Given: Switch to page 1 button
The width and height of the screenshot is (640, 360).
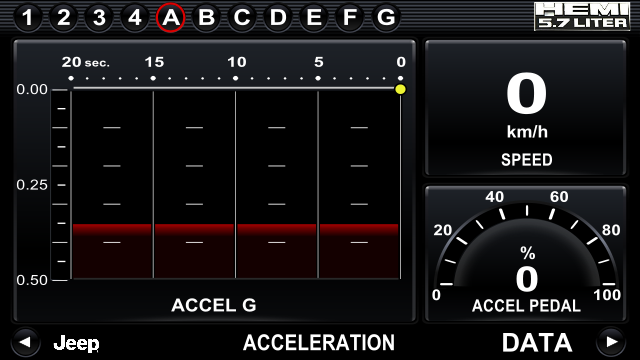Looking at the screenshot, I should [x=27, y=18].
